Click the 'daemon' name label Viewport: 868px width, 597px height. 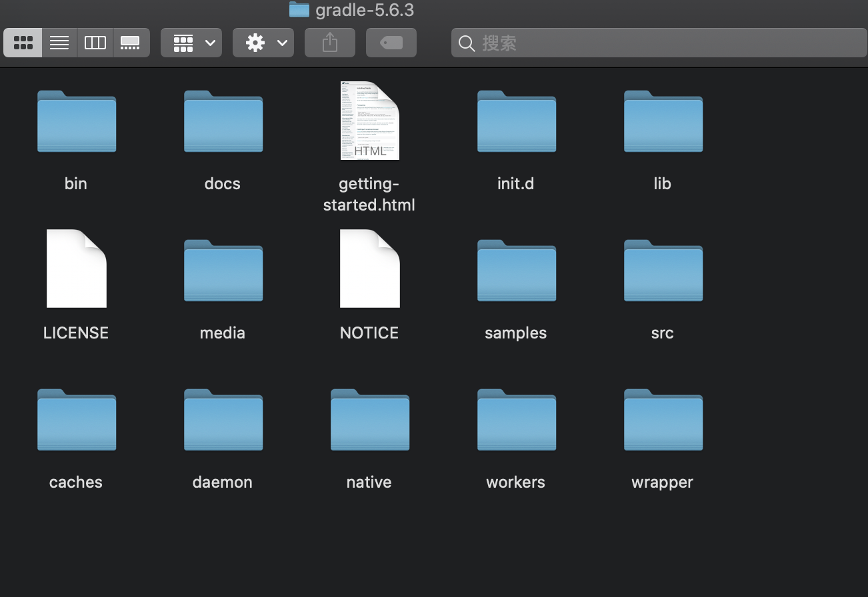(x=223, y=482)
